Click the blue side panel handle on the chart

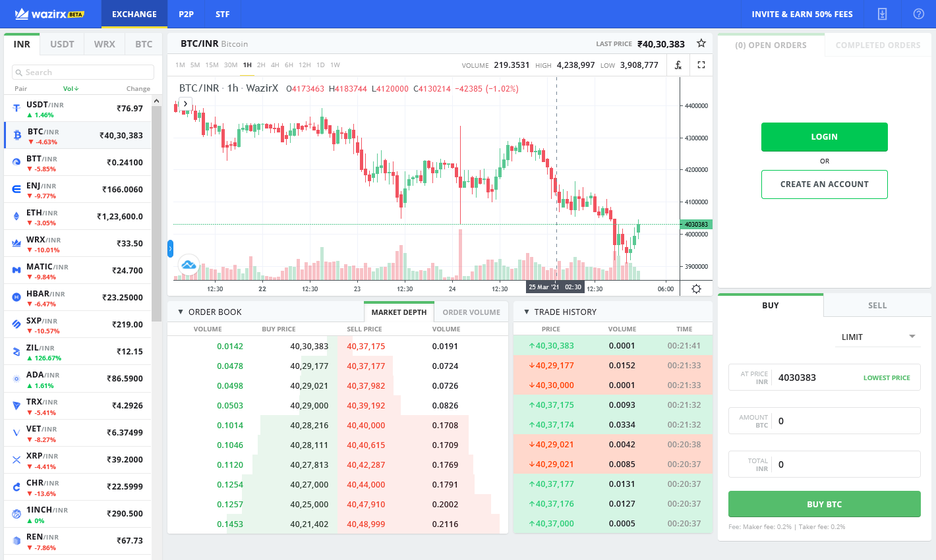pyautogui.click(x=170, y=248)
